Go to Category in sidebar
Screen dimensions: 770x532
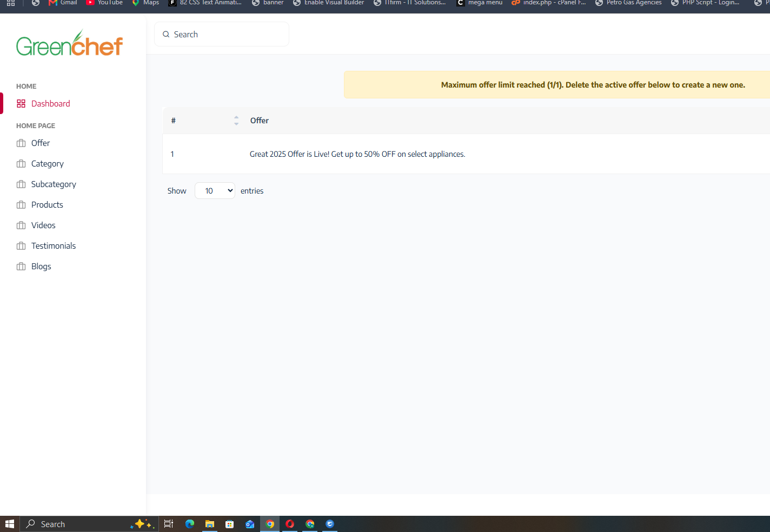(x=48, y=164)
